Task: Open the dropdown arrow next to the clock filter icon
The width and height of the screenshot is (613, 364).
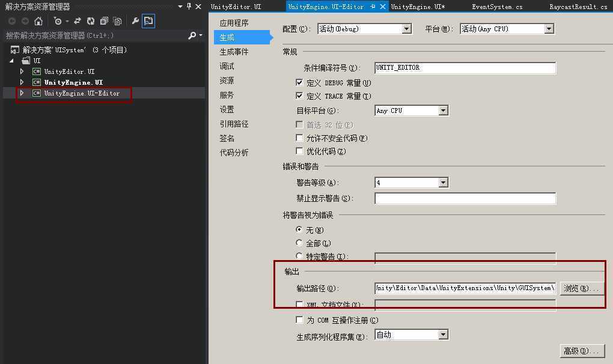Action: point(67,21)
